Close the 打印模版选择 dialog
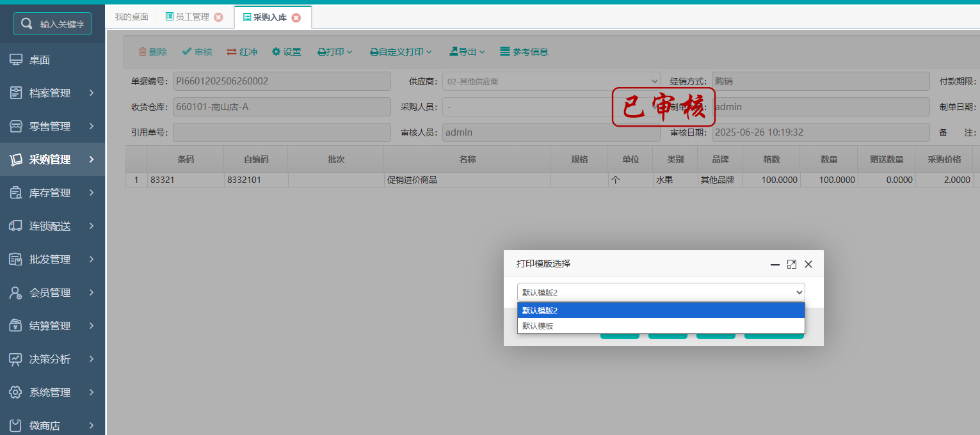Image resolution: width=980 pixels, height=435 pixels. click(x=808, y=264)
